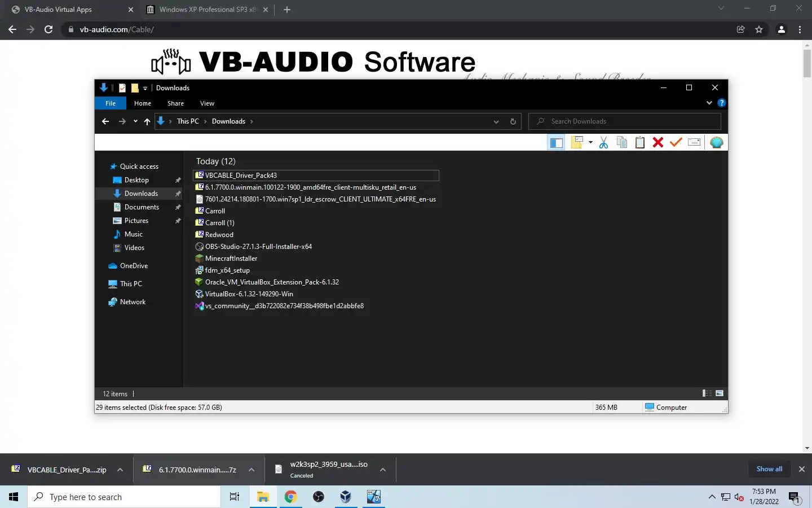
Task: Open options arrow for 6.1.7700.0.winmain 7z download
Action: [251, 470]
